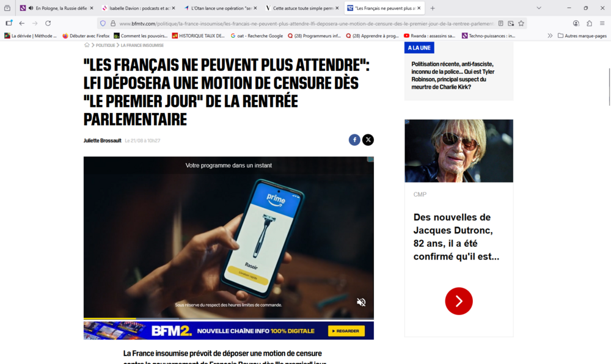Screen dimensions: 611x364
Task: Open the Autres marque-pages folder
Action: (x=582, y=36)
